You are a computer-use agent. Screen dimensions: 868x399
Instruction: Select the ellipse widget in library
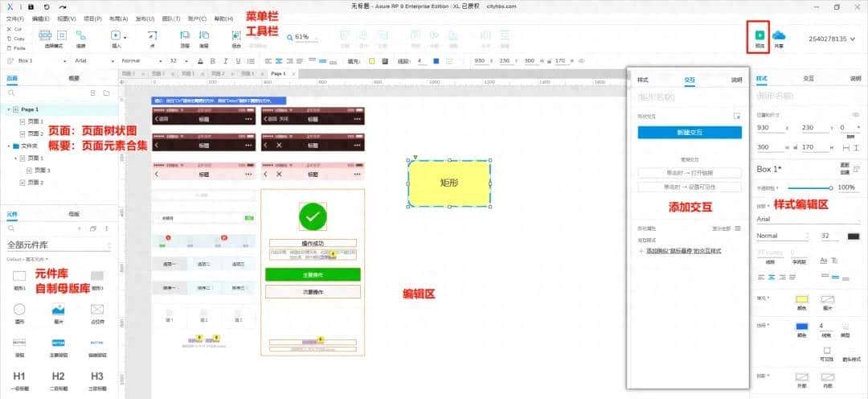point(19,313)
